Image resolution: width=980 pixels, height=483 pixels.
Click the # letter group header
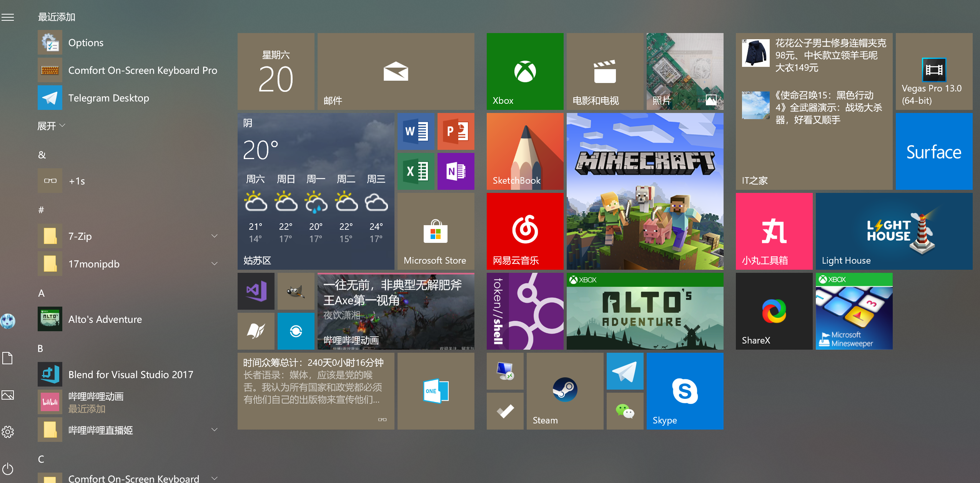click(x=41, y=210)
